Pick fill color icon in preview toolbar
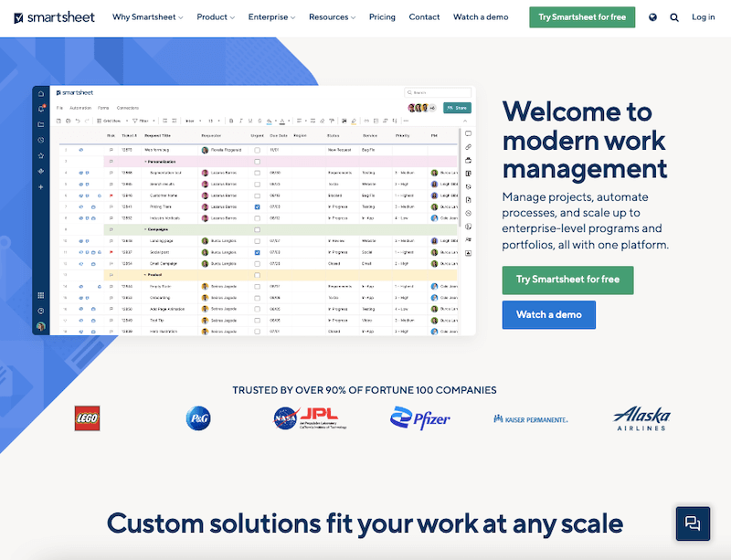Screen dimensions: 731x560 269,121
